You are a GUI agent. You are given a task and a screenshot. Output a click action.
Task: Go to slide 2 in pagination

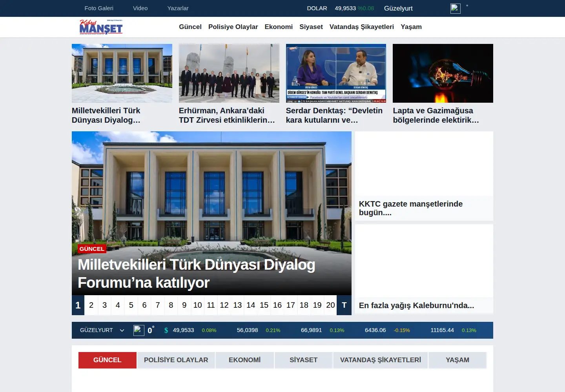(91, 305)
